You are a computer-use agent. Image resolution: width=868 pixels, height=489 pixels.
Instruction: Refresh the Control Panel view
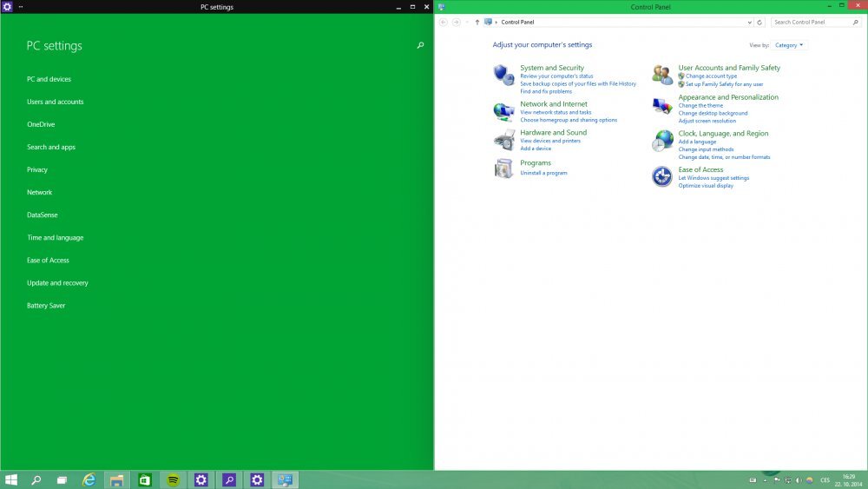(x=759, y=23)
